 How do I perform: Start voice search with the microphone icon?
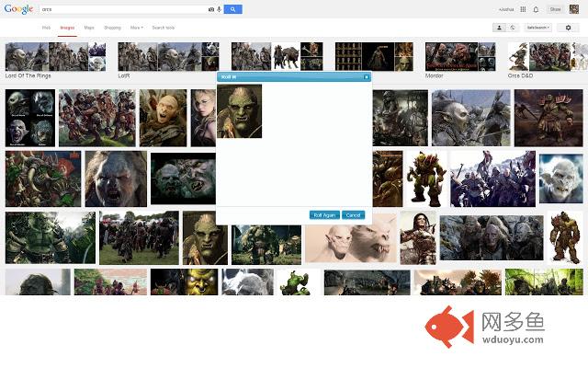(219, 9)
